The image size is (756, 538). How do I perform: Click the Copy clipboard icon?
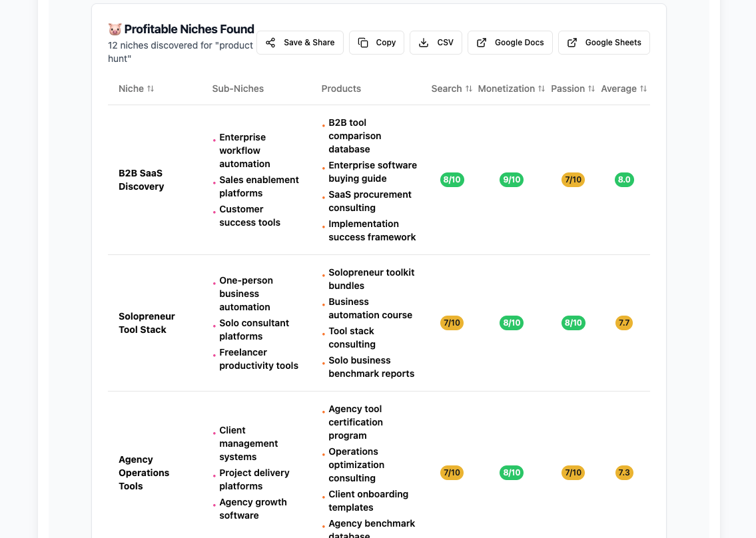[363, 43]
